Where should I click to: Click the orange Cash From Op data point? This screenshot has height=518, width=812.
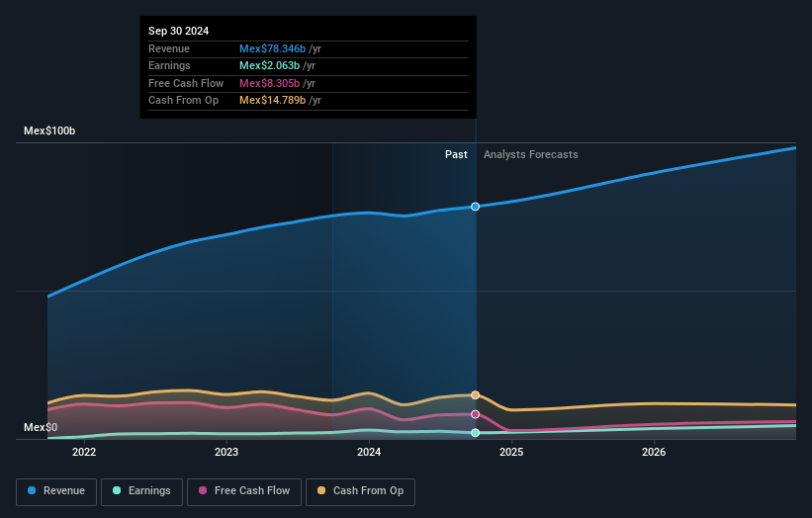[x=475, y=394]
